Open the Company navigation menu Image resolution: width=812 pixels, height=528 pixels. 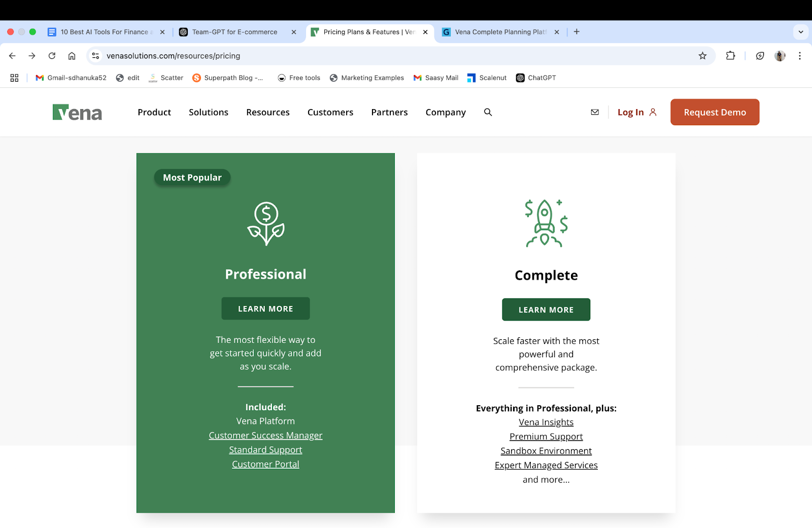coord(446,112)
